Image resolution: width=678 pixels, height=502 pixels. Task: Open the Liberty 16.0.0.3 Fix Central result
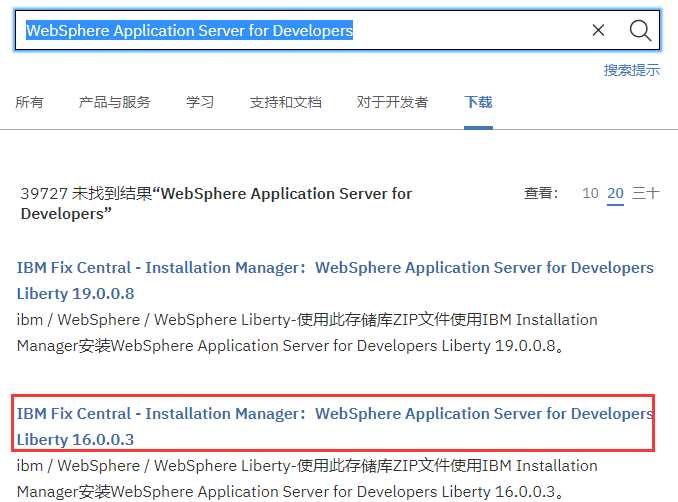coord(335,426)
